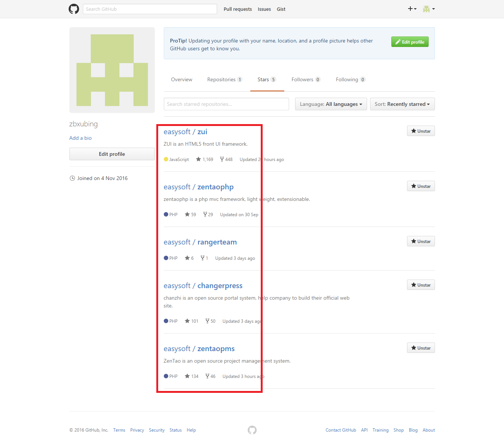
Task: Open the user avatar account menu
Action: [x=429, y=9]
